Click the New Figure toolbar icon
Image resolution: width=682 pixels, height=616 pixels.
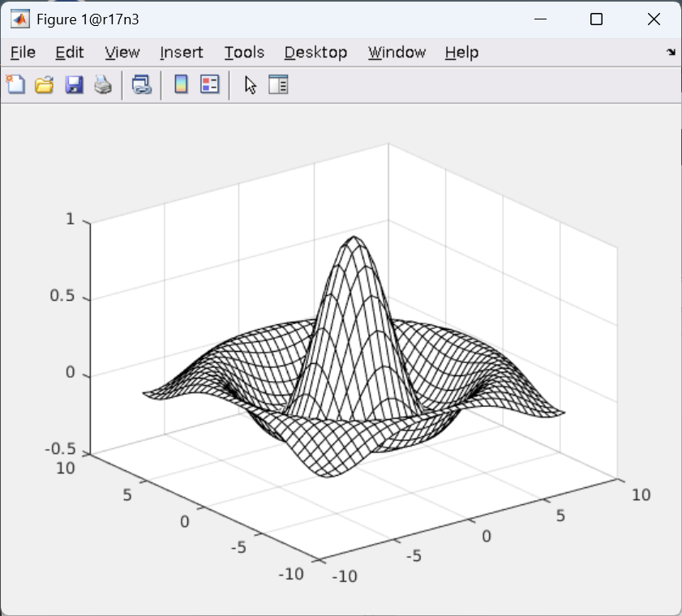15,84
